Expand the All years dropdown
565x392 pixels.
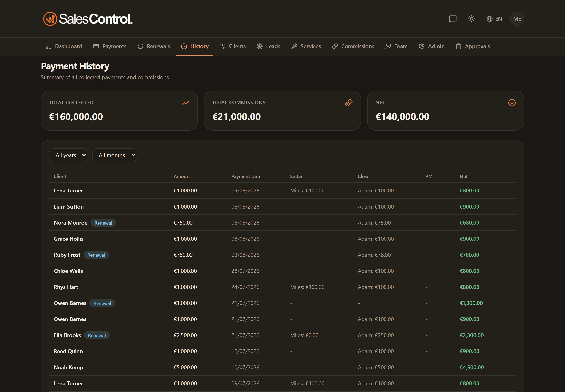click(x=68, y=155)
